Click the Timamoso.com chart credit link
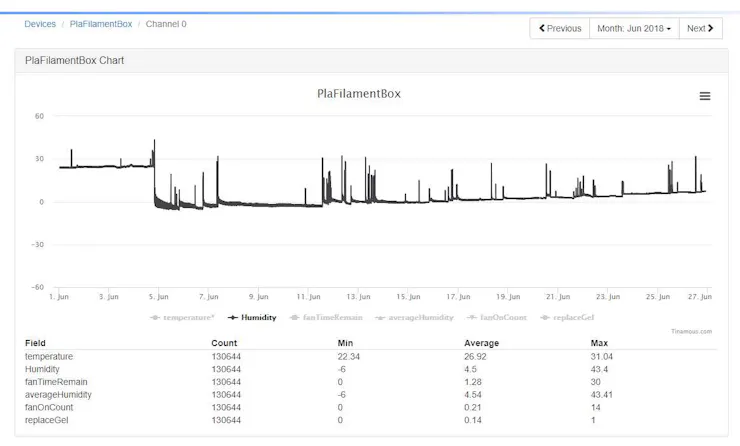740x446 pixels. pos(692,331)
